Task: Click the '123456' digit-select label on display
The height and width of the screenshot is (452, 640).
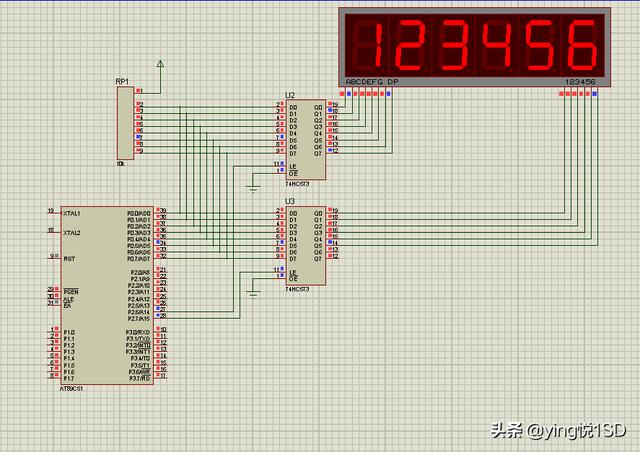Action: click(580, 82)
